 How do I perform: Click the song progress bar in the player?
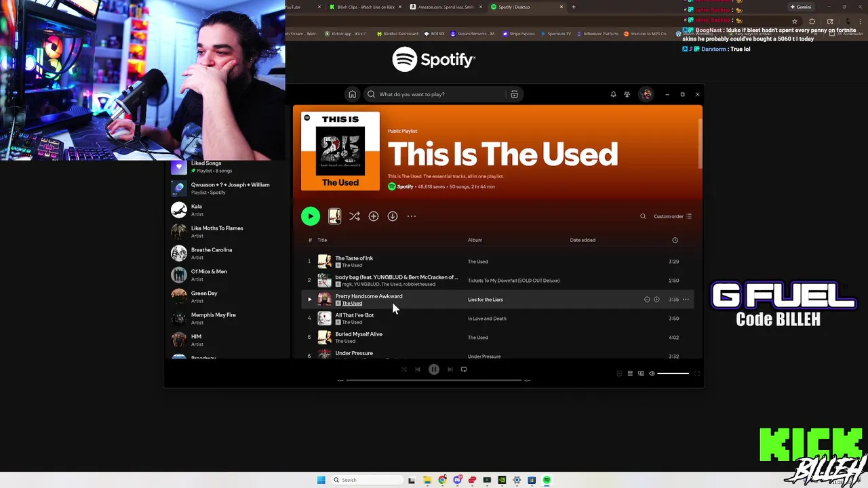[x=434, y=380]
